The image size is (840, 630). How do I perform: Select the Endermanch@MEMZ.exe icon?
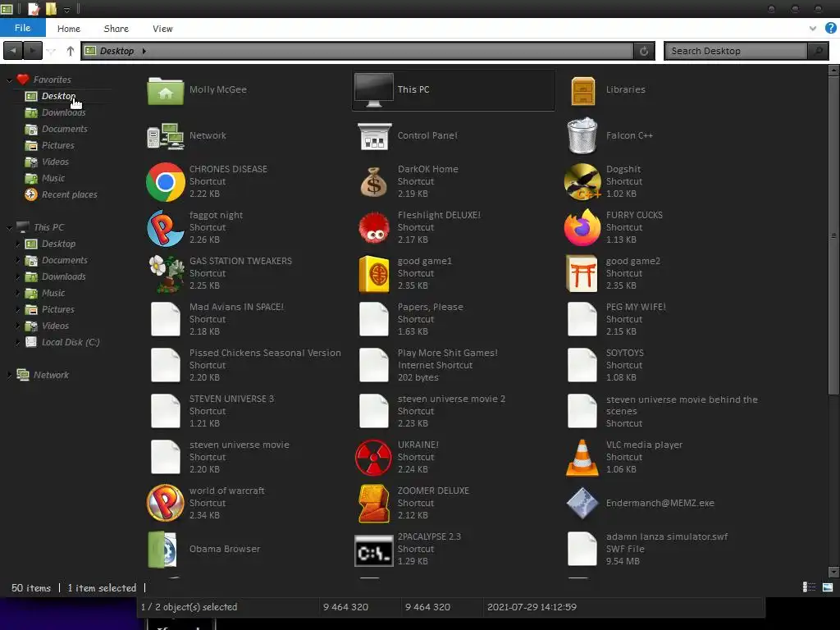click(582, 503)
